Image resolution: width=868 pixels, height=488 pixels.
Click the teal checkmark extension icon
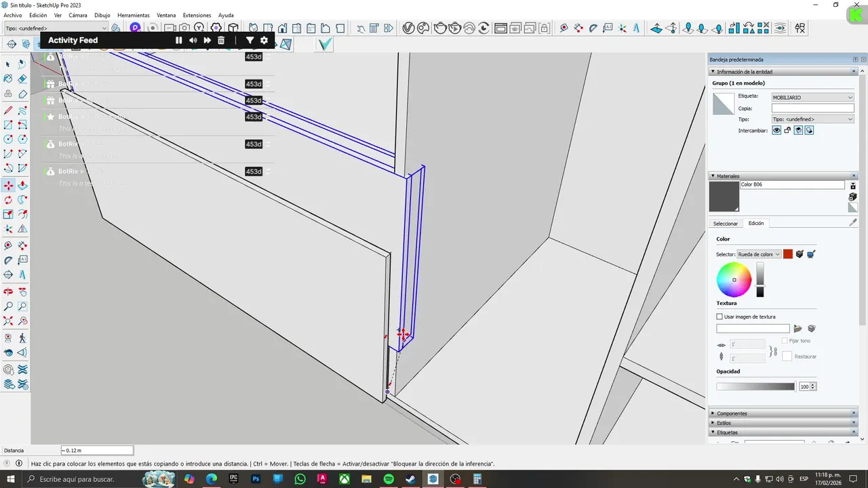click(x=325, y=44)
